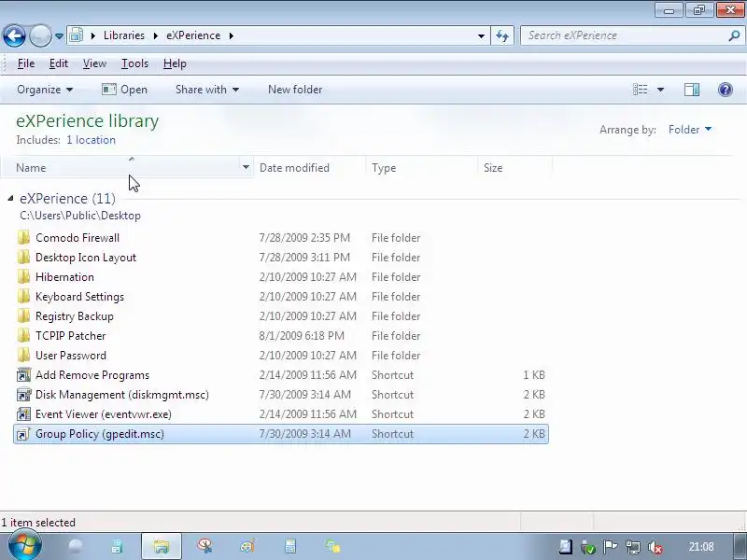The image size is (747, 560).
Task: Open the Share with dropdown
Action: tap(207, 90)
